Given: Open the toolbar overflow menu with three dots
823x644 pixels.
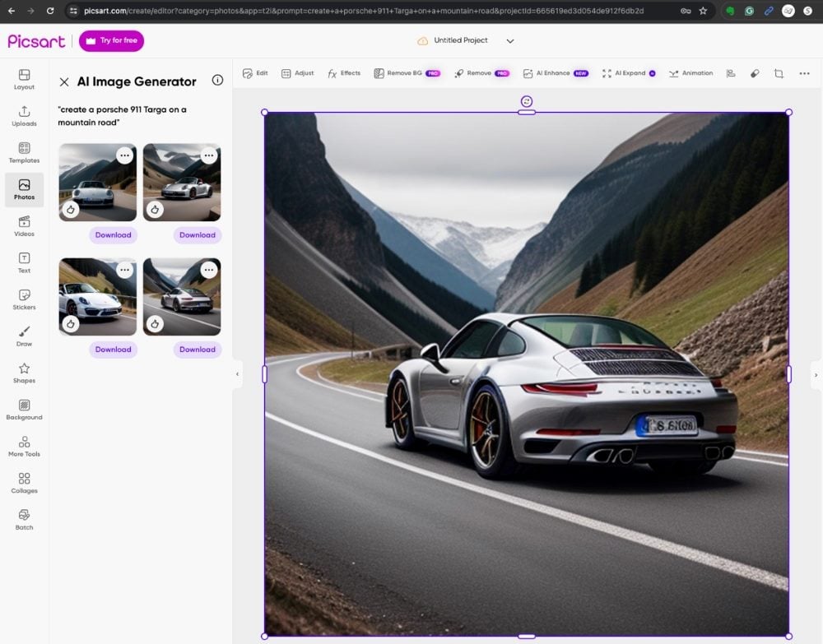Looking at the screenshot, I should coord(805,73).
